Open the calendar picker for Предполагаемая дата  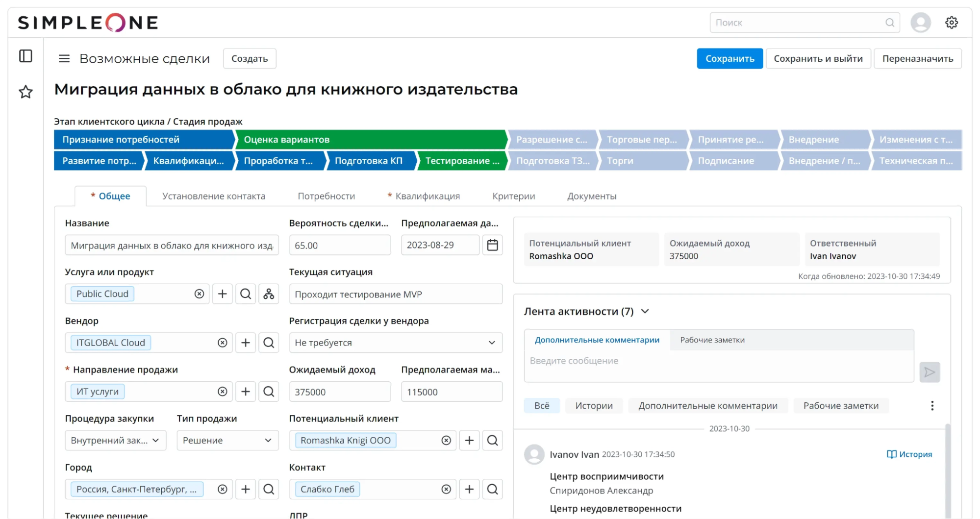[x=492, y=245]
